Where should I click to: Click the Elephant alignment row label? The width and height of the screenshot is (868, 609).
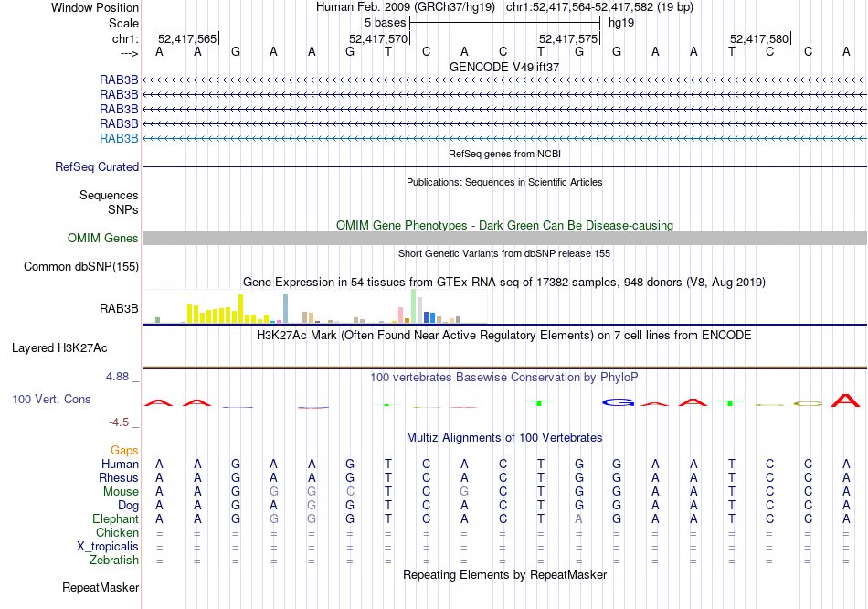point(115,519)
